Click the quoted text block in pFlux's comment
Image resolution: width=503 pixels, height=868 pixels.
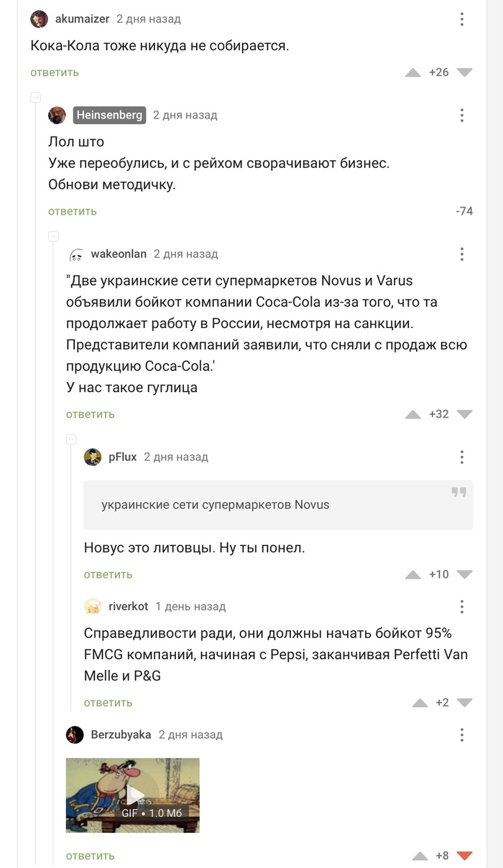click(x=278, y=505)
